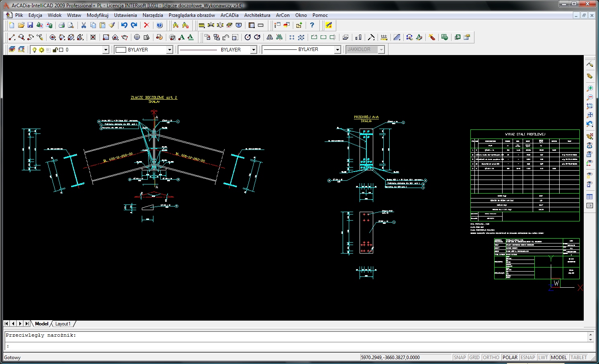
Task: Open the ArCon menu
Action: tap(283, 15)
